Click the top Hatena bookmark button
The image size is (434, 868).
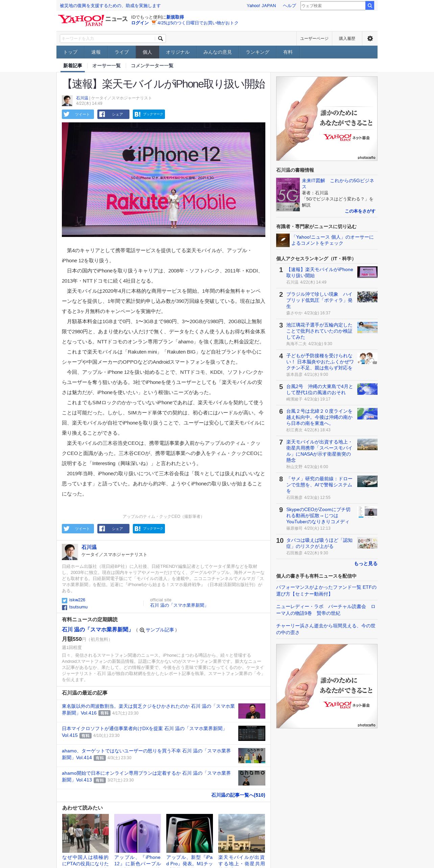tap(149, 114)
